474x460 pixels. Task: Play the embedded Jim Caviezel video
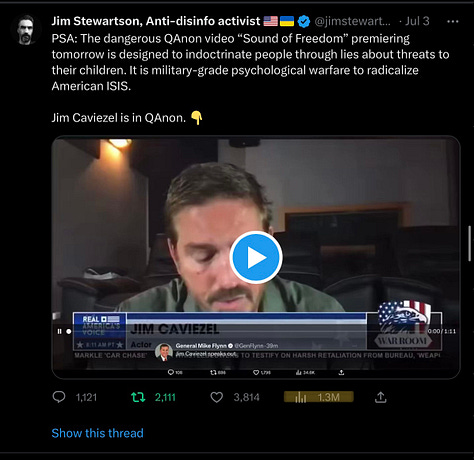tap(256, 257)
